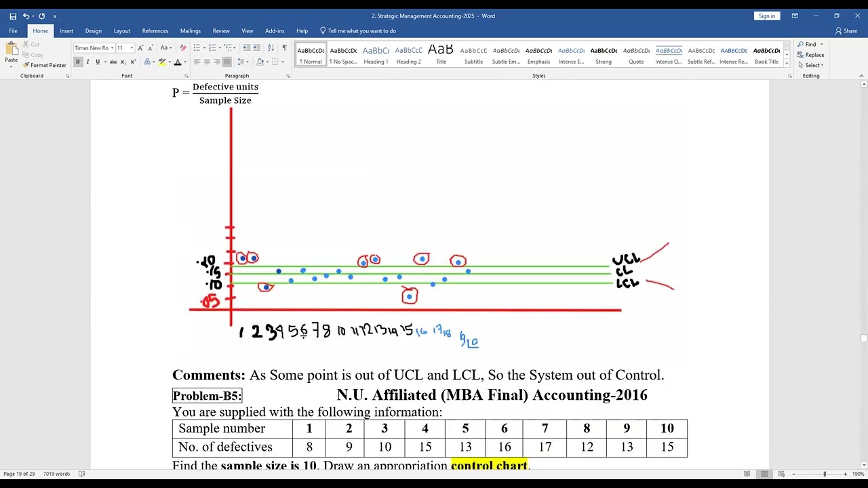Switch to the Layout tab

click(x=122, y=30)
